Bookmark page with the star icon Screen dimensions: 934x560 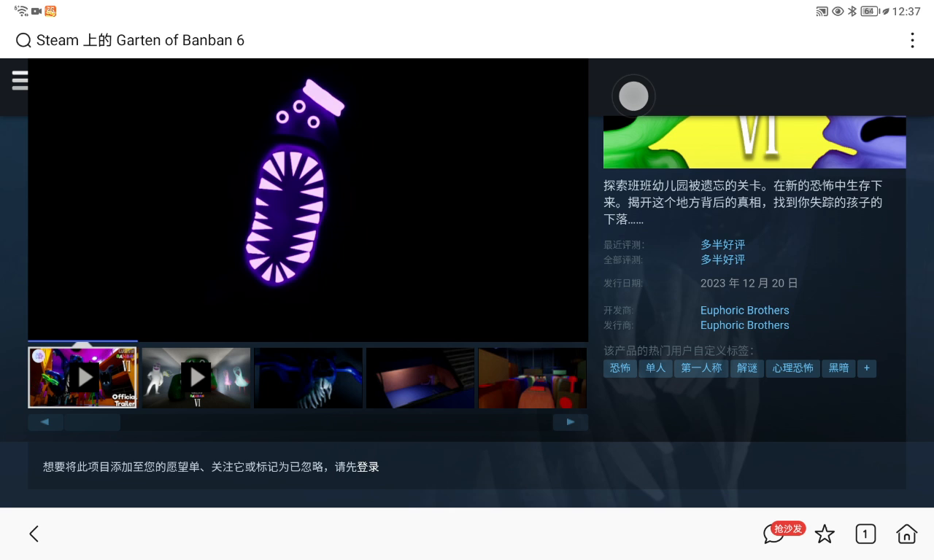[x=825, y=534]
